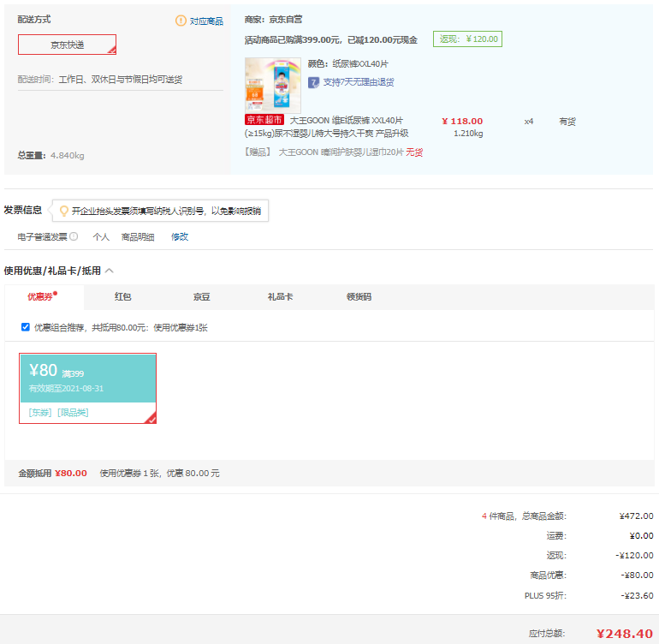This screenshot has width=659, height=644.
Task: Switch to the 红包 tab
Action: click(x=122, y=297)
